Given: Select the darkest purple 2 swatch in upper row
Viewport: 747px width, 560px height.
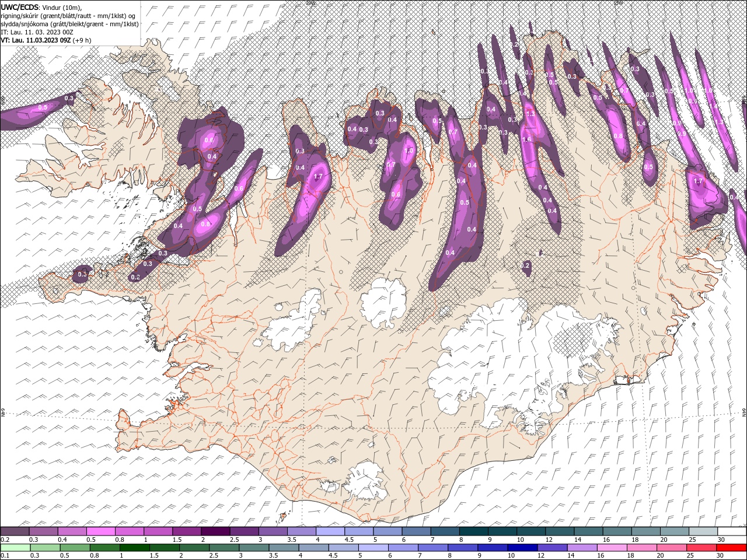Looking at the screenshot, I should point(215,531).
